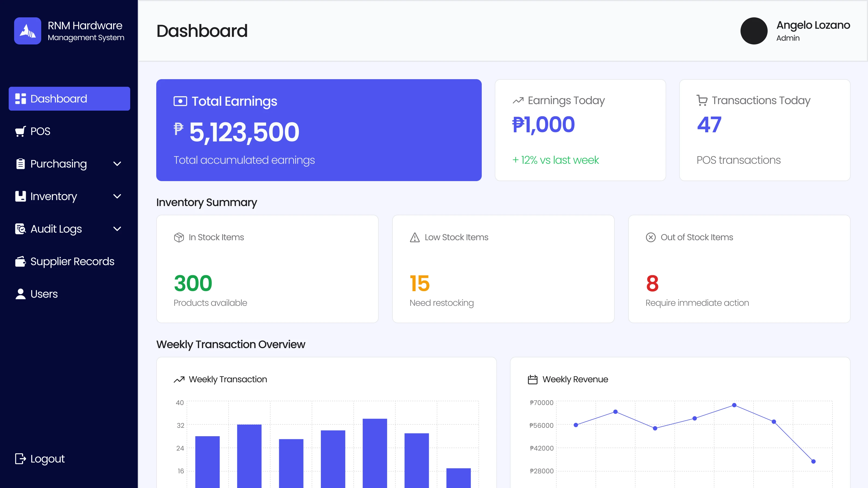Click the Total Earnings card amount 5,123,500

point(244,132)
